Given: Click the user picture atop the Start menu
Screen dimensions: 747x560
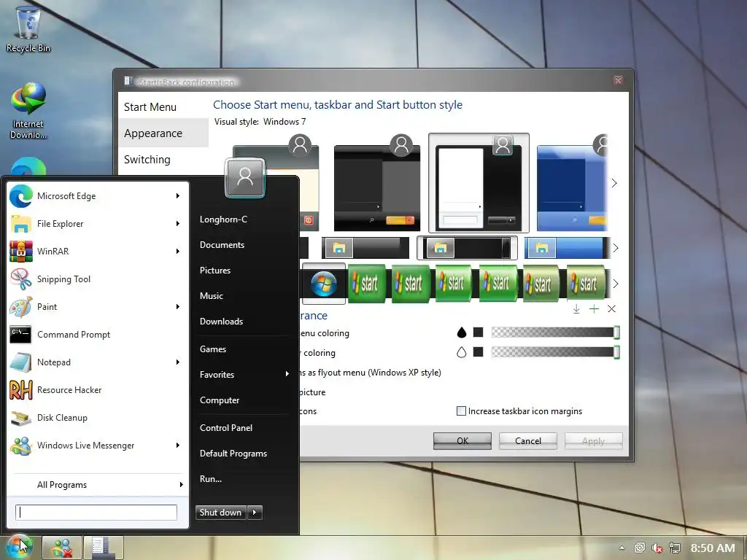Looking at the screenshot, I should [x=245, y=177].
